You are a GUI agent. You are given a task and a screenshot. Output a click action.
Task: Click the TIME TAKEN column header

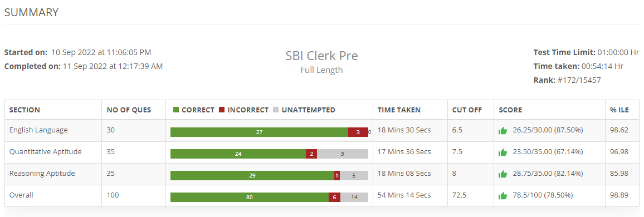tap(399, 110)
